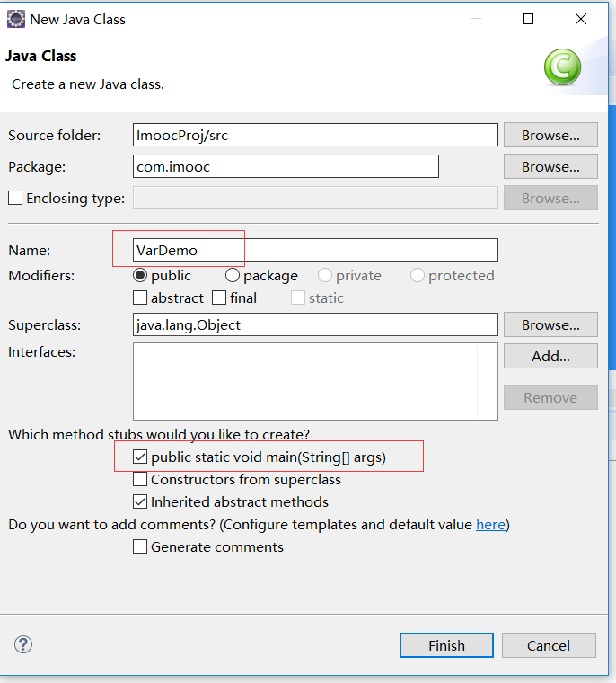The width and height of the screenshot is (616, 683).
Task: Click the Name field containing VarDemo
Action: tap(315, 250)
